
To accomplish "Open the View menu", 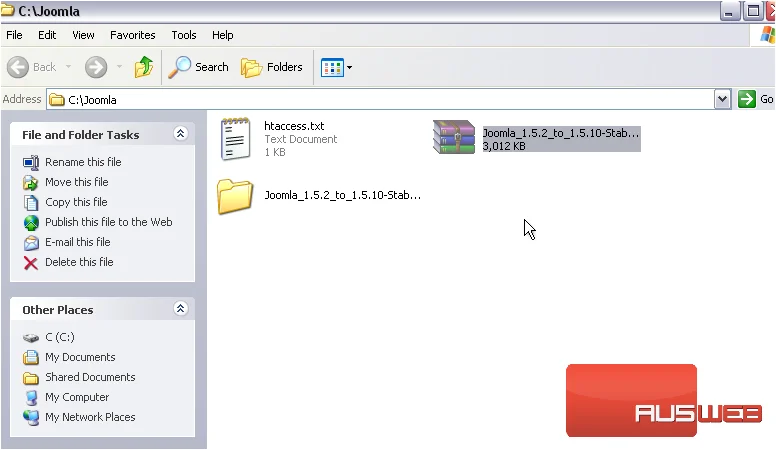I will pyautogui.click(x=83, y=35).
